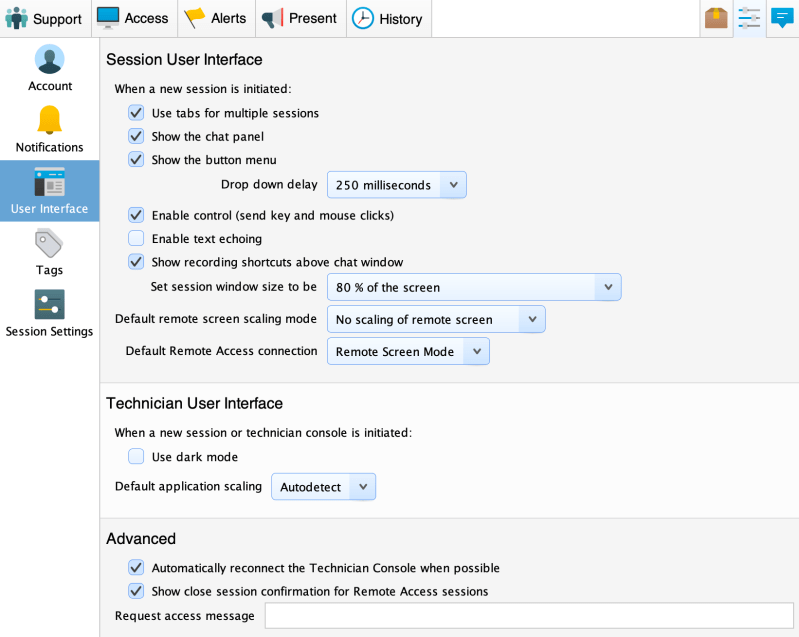Image resolution: width=799 pixels, height=637 pixels.
Task: Enable the text echoing checkbox
Action: point(136,239)
